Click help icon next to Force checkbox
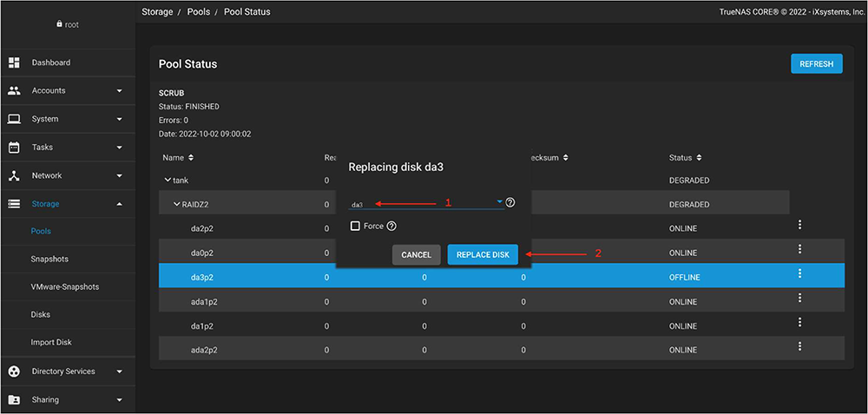868x414 pixels. (x=391, y=227)
